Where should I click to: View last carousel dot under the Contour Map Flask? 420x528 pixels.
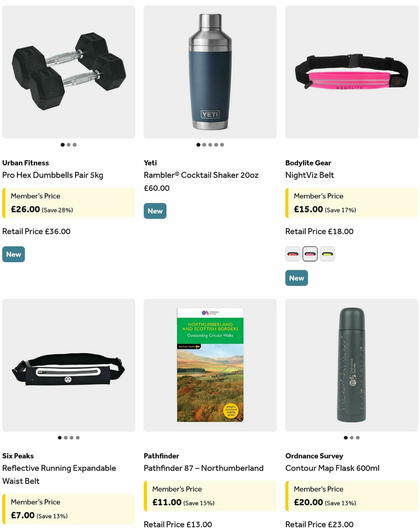357,438
